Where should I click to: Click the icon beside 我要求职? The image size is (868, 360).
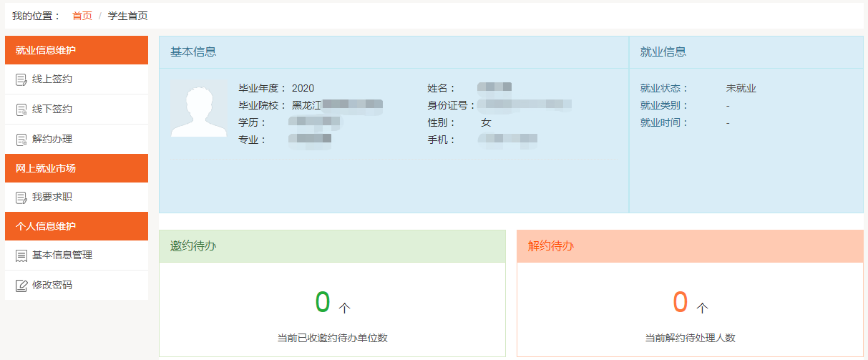click(21, 198)
